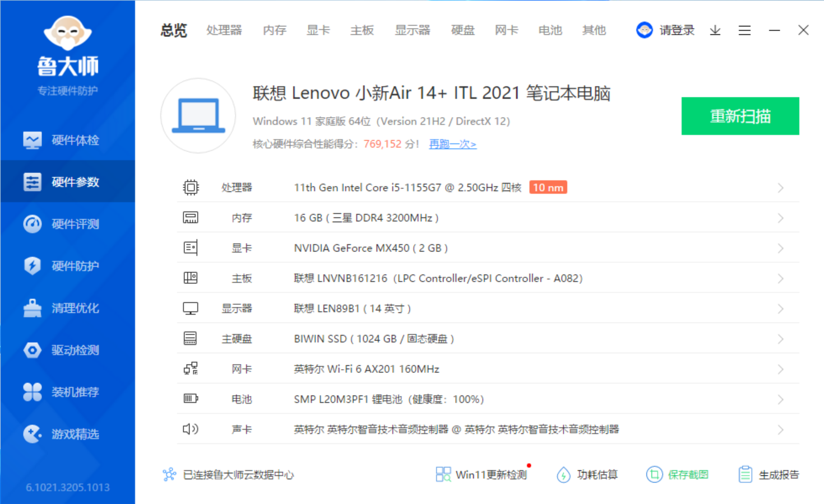
Task: Click the 10 nm process badge
Action: pyautogui.click(x=548, y=188)
